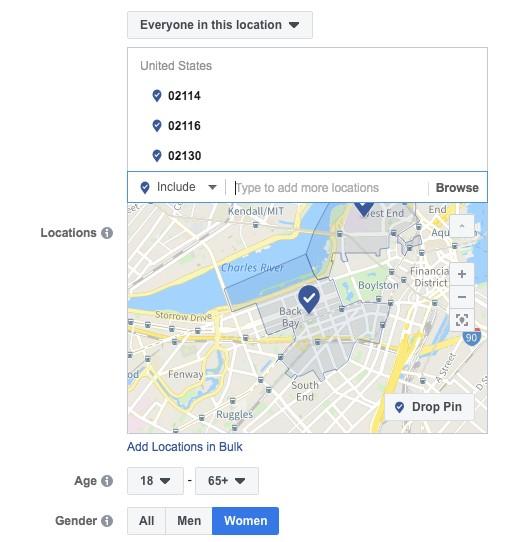
Task: Click the Drop Pin button on map
Action: click(x=429, y=407)
